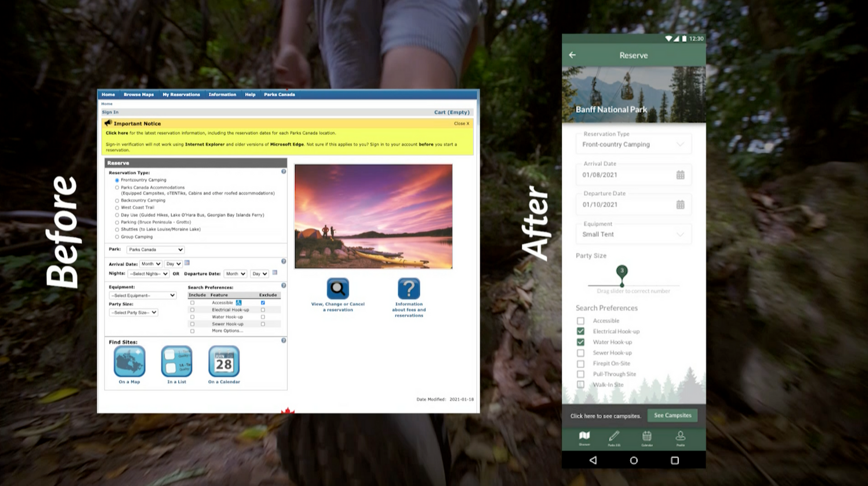This screenshot has height=486, width=868.
Task: Click the help icon beside Find Sites
Action: coord(284,341)
